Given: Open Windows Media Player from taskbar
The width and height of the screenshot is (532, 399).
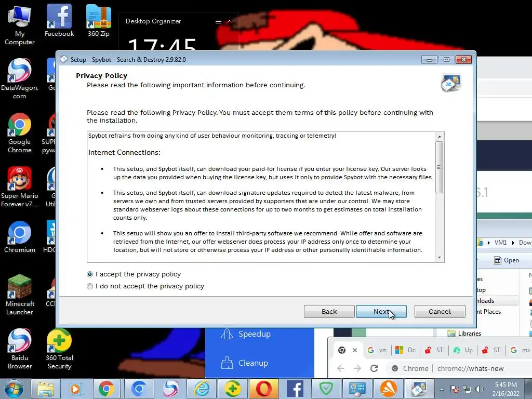Looking at the screenshot, I should 76,389.
